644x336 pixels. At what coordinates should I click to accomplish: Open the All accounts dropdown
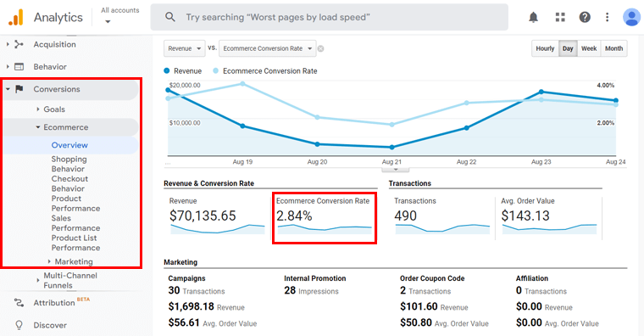tap(120, 15)
